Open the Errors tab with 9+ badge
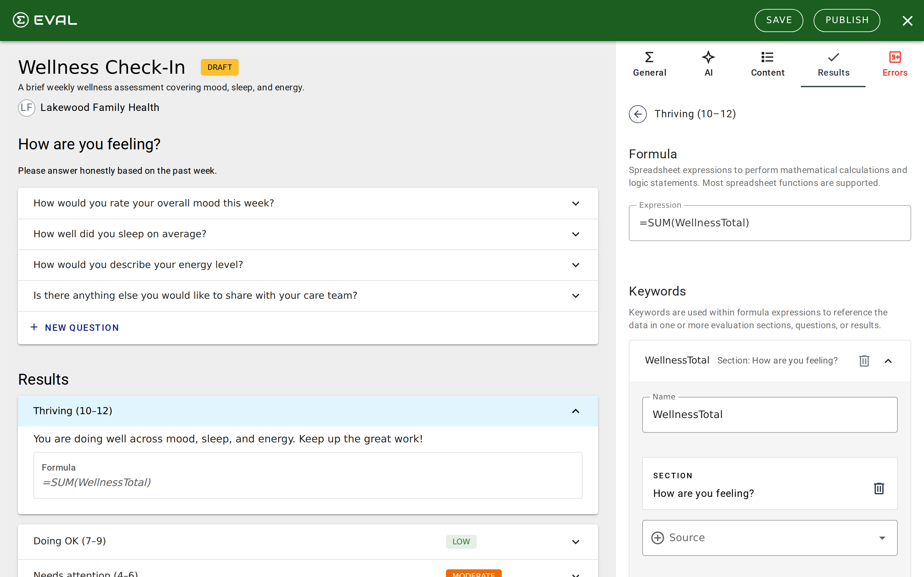Image resolution: width=924 pixels, height=577 pixels. click(894, 64)
